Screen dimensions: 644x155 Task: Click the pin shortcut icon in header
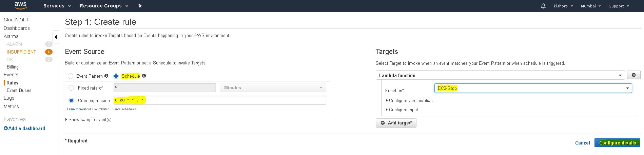[x=140, y=6]
